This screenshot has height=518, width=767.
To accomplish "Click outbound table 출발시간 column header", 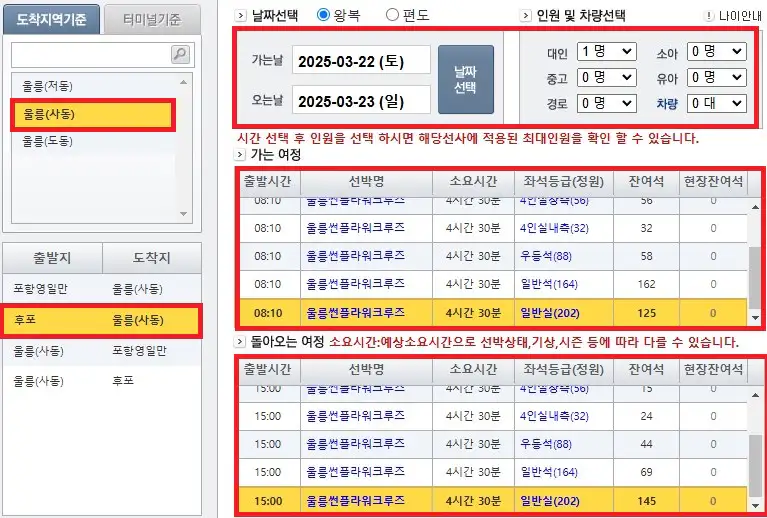I will pos(268,182).
